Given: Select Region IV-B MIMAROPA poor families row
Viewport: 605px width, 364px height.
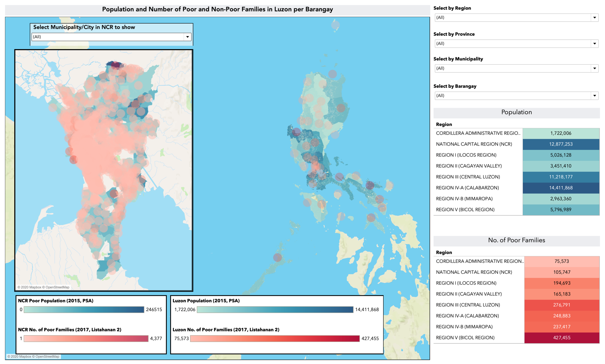Looking at the screenshot, I should [x=464, y=327].
